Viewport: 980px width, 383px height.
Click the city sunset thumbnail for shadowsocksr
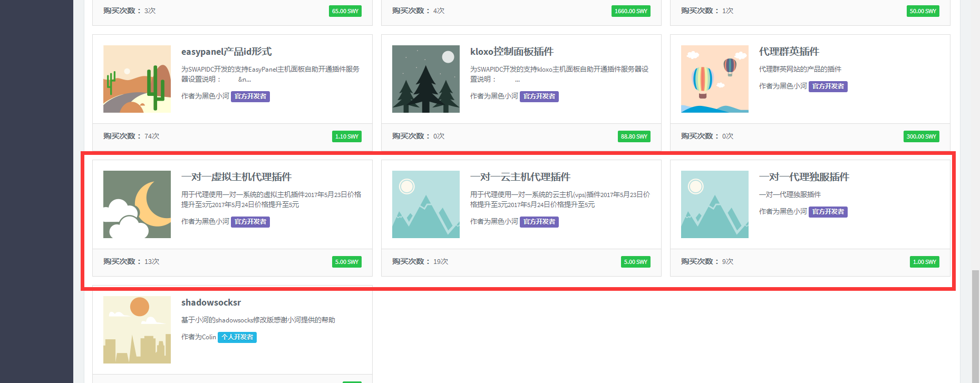137,330
